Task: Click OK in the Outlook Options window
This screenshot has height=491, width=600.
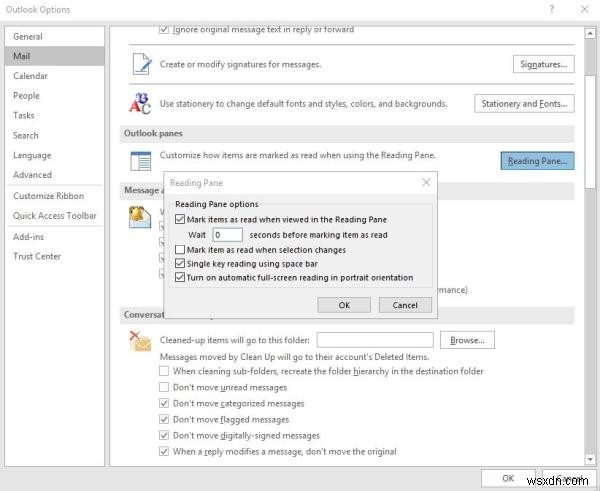Action: point(508,478)
